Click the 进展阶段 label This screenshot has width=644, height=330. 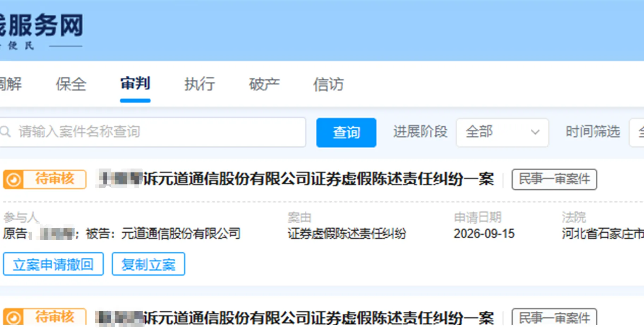[x=420, y=132]
